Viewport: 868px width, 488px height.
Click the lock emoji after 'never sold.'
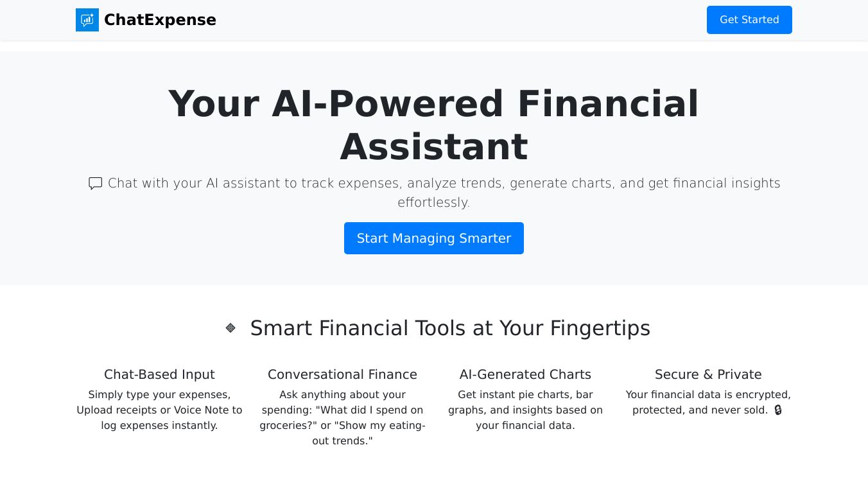[x=778, y=410]
